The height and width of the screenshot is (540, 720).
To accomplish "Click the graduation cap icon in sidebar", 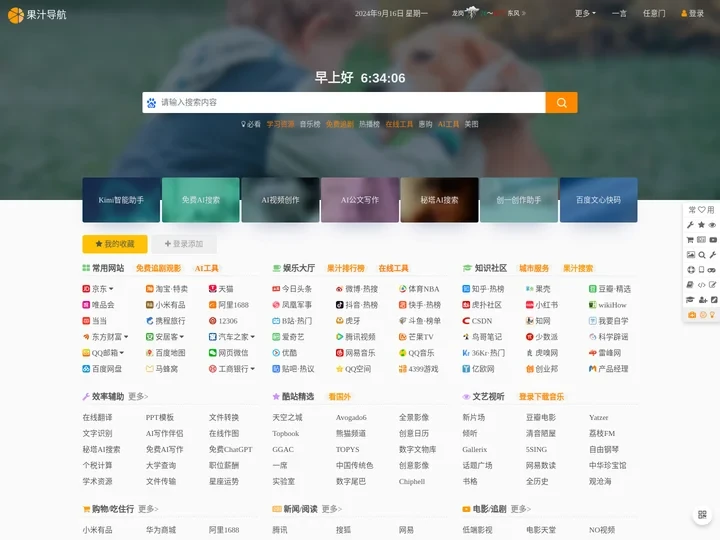I will (690, 300).
